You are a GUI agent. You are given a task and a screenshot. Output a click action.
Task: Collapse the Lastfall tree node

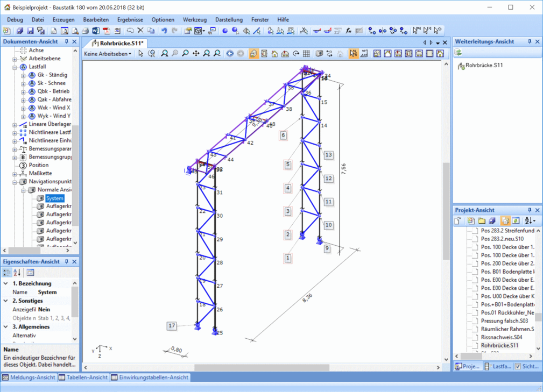click(x=15, y=67)
